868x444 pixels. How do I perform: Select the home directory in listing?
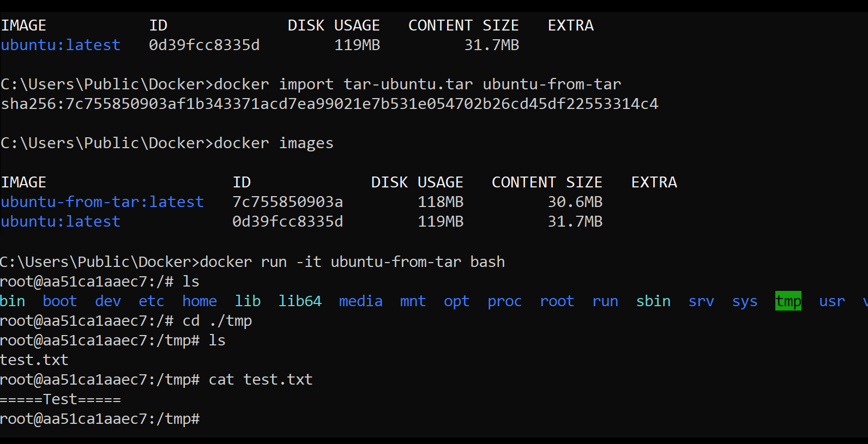click(x=200, y=301)
